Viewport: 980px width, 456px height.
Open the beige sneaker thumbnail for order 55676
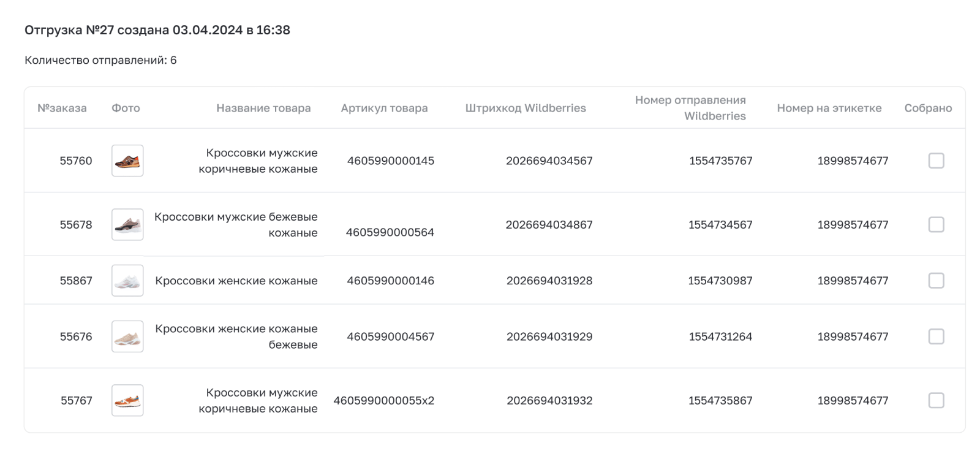127,336
